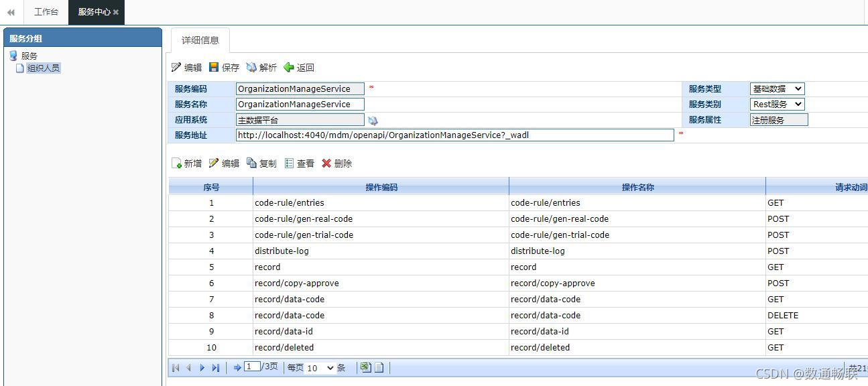This screenshot has height=386, width=868.
Task: Select 服务 root tree node
Action: point(29,56)
